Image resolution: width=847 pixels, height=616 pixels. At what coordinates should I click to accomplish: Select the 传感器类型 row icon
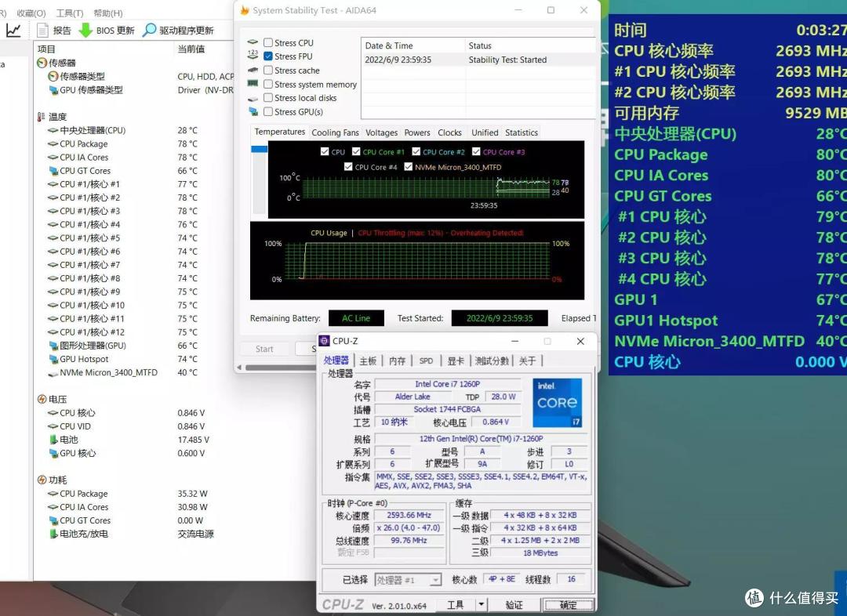coord(53,76)
